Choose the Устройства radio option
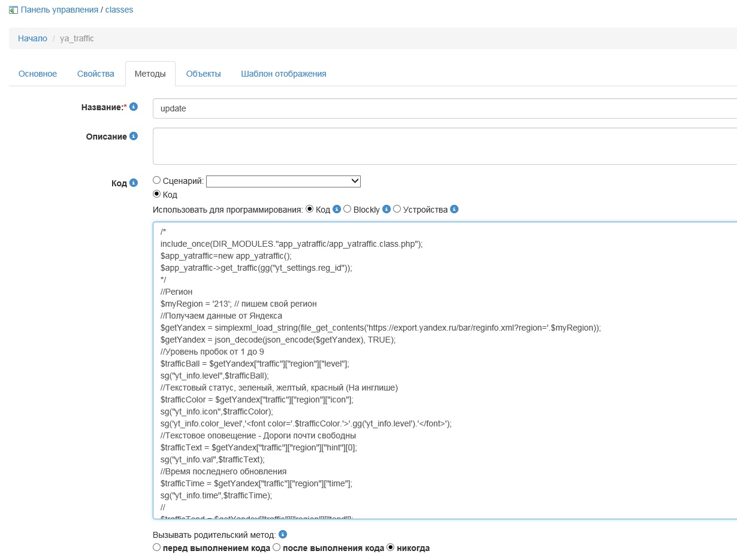Screen dimensions: 737x560 coord(397,209)
